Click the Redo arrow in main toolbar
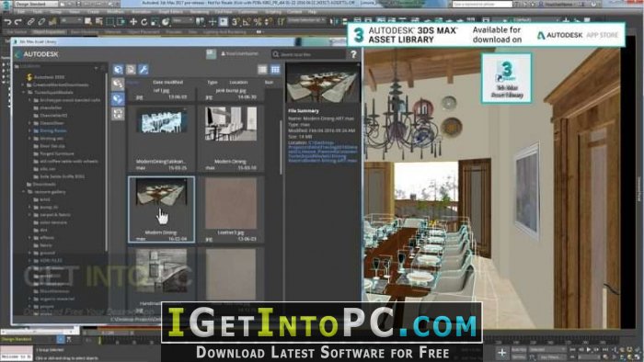The image size is (644, 362). [17, 22]
